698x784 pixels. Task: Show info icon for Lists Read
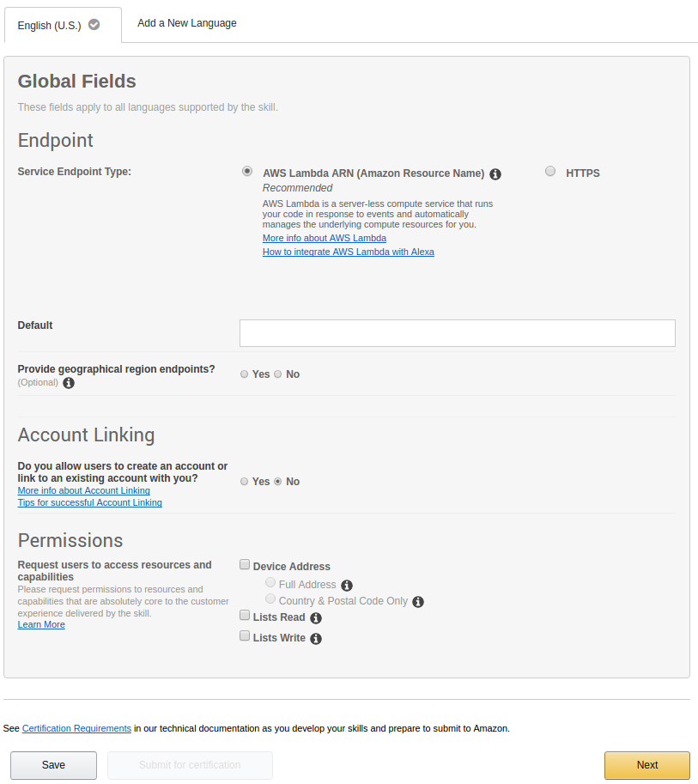[x=316, y=618]
